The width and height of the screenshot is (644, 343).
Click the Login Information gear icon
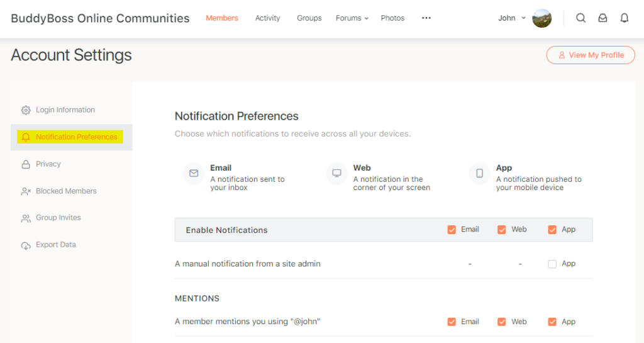pyautogui.click(x=26, y=110)
